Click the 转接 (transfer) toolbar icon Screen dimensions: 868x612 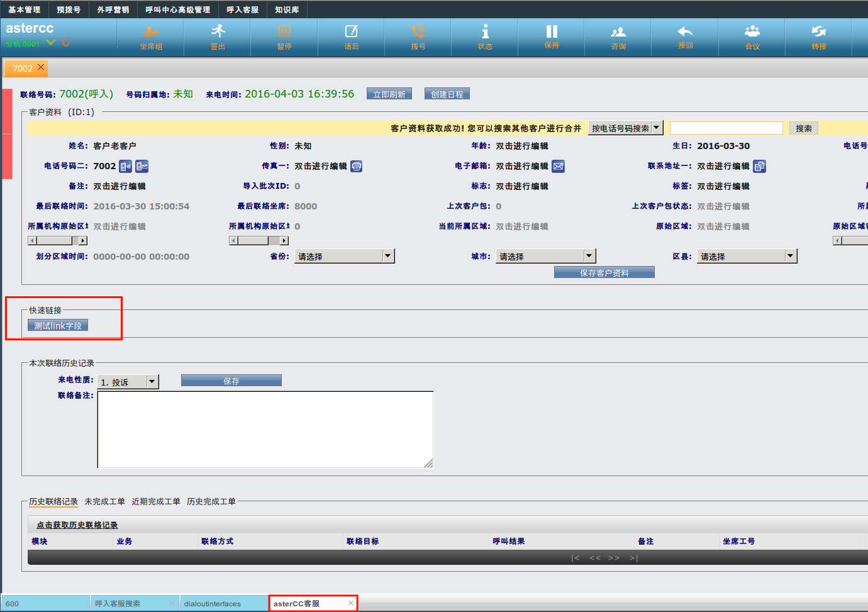pyautogui.click(x=819, y=36)
